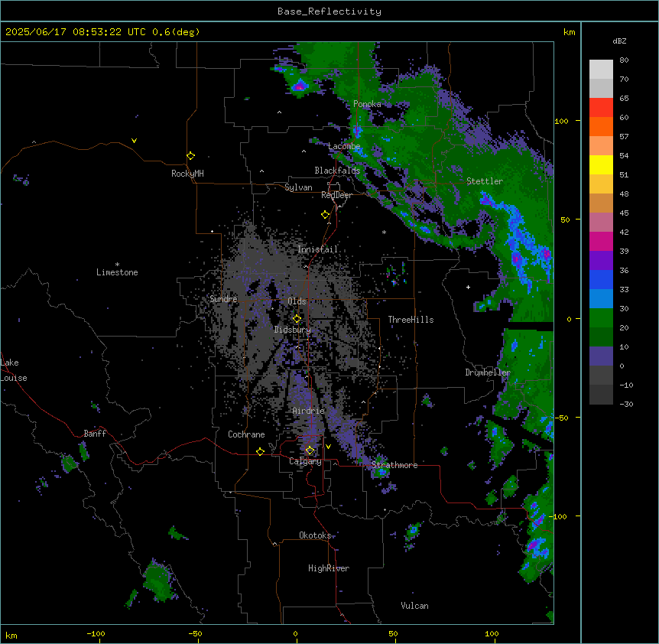Image resolution: width=659 pixels, height=644 pixels.
Task: Click the km unit label at top right
Action: click(569, 32)
